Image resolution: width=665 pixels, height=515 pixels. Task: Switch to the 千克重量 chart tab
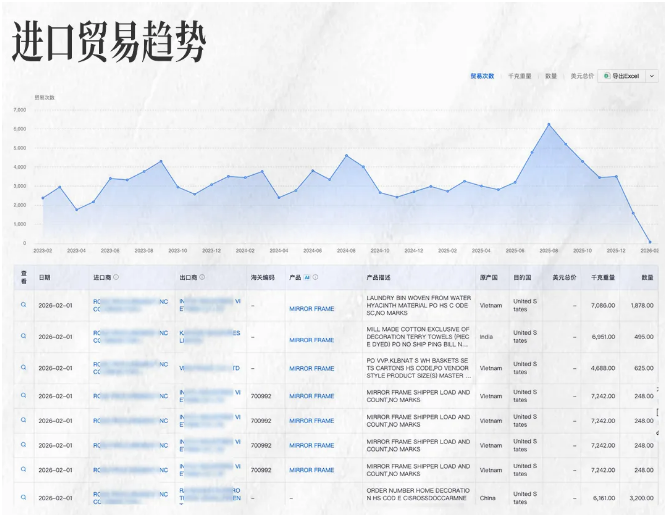pos(519,75)
